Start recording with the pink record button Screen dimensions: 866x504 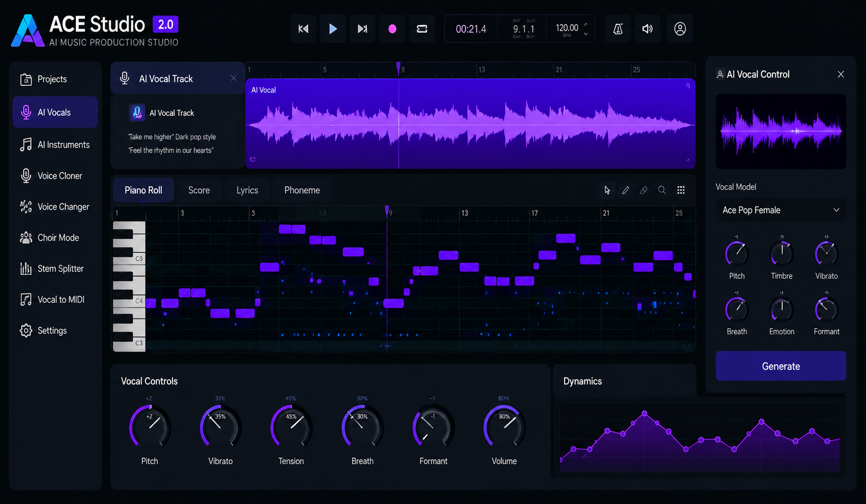point(392,29)
